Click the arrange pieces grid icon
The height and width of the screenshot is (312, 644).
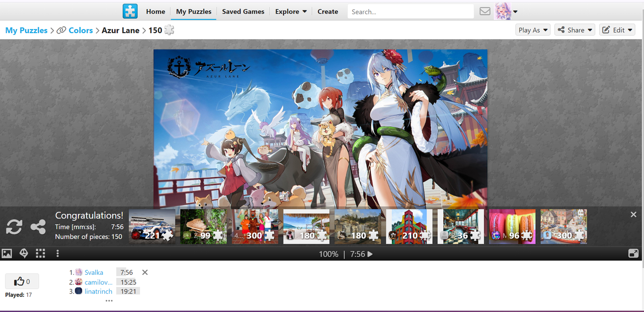pos(40,253)
